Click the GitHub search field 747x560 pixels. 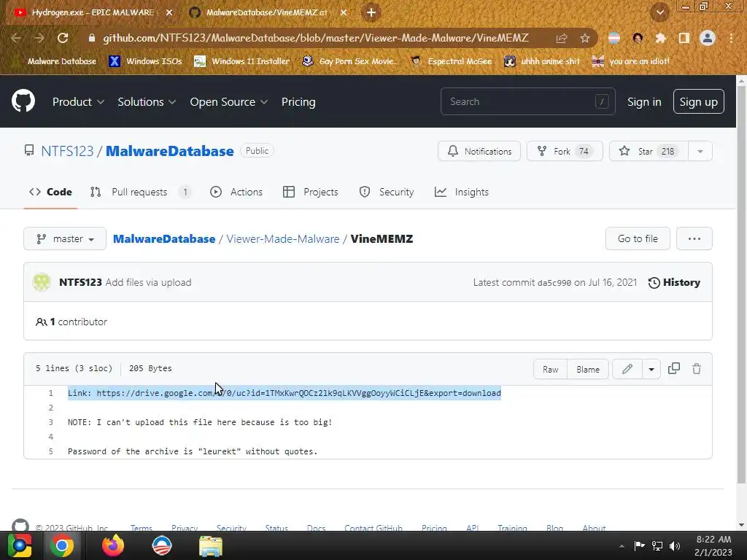pos(528,101)
